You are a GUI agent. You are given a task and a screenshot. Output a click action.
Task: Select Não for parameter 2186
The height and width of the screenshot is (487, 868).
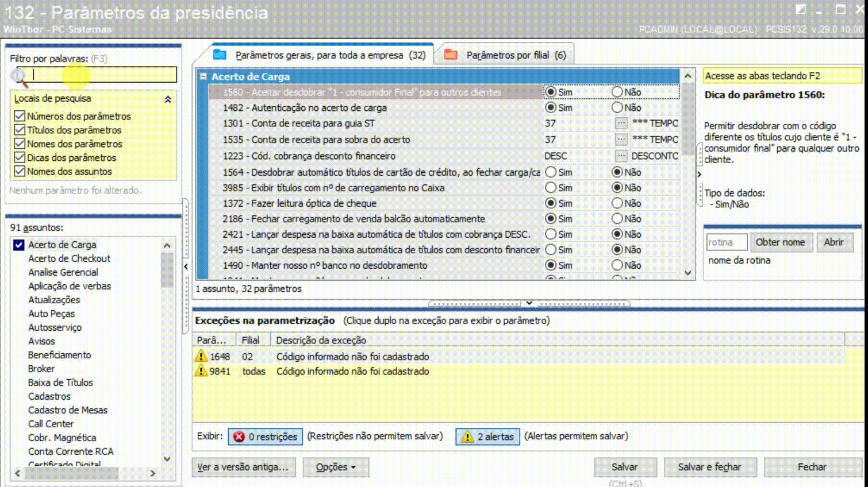coord(617,218)
